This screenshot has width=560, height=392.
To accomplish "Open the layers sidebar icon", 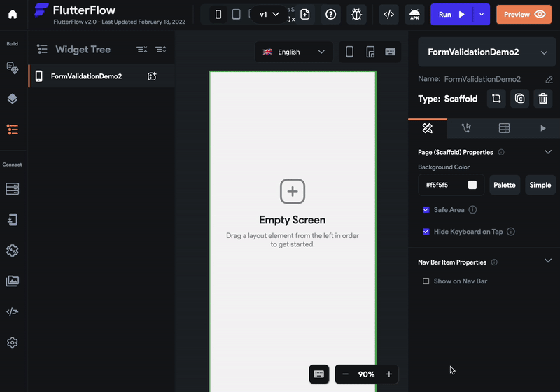I will 13,99.
